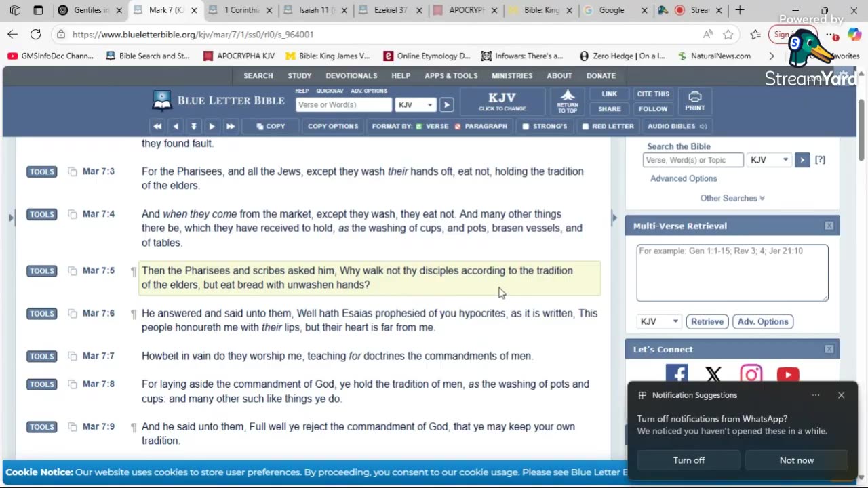868x488 pixels.
Task: Add page to favorites with star icon
Action: [x=728, y=34]
